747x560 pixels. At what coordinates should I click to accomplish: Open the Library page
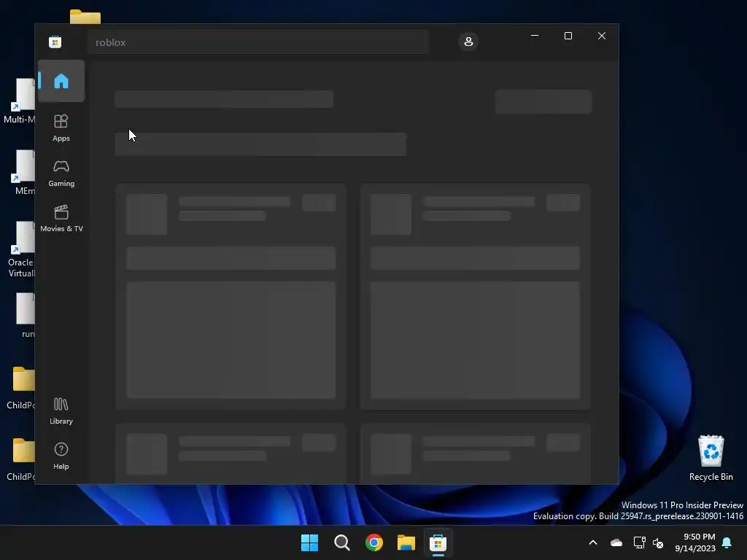coord(61,411)
